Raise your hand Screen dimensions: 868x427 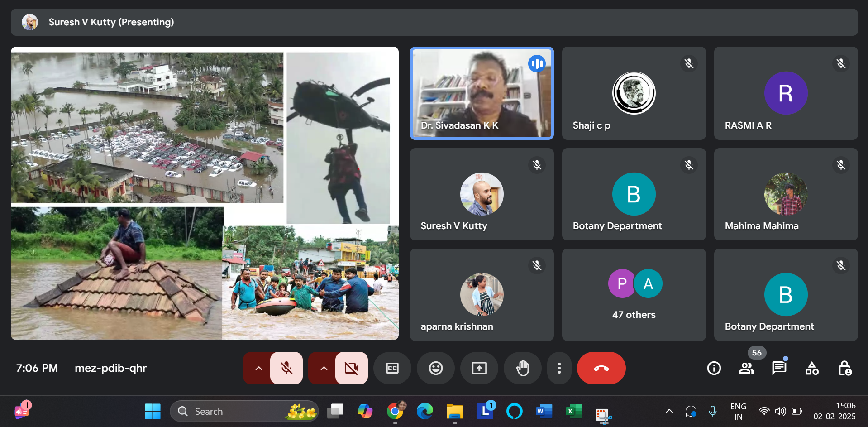pos(522,368)
